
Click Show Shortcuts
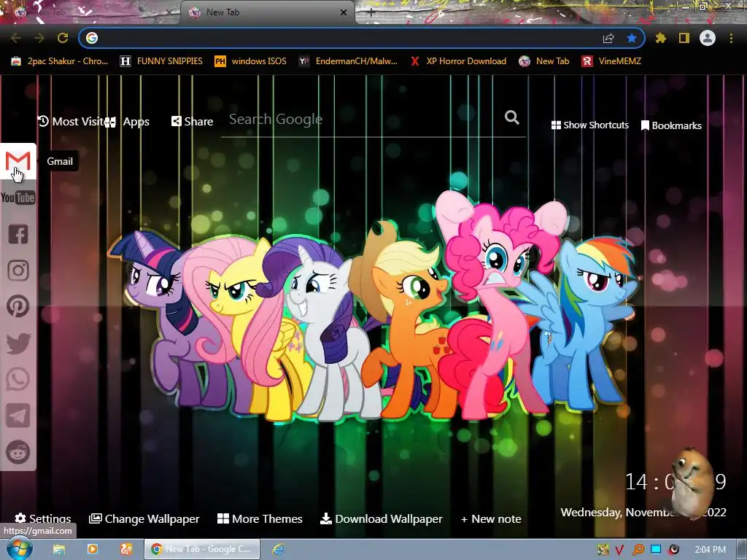coord(589,125)
